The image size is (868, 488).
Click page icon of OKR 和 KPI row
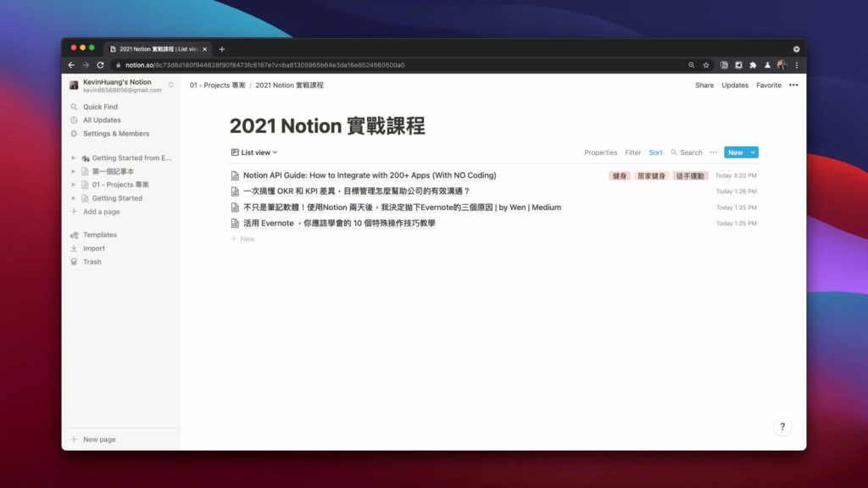click(235, 191)
